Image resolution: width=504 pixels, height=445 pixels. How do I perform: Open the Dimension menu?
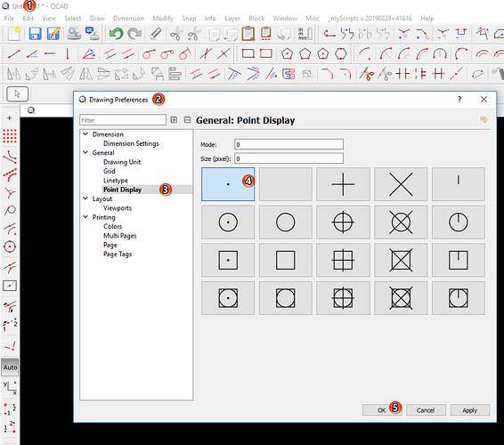coord(128,19)
